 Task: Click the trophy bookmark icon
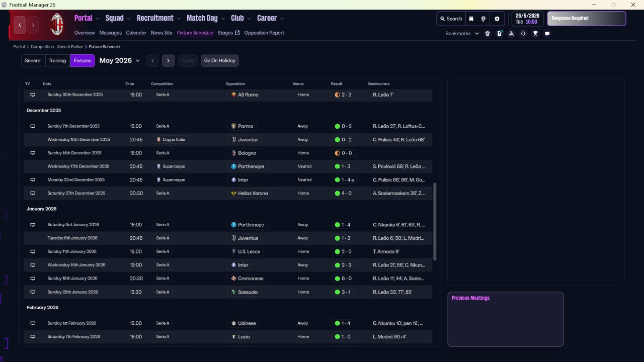[535, 34]
